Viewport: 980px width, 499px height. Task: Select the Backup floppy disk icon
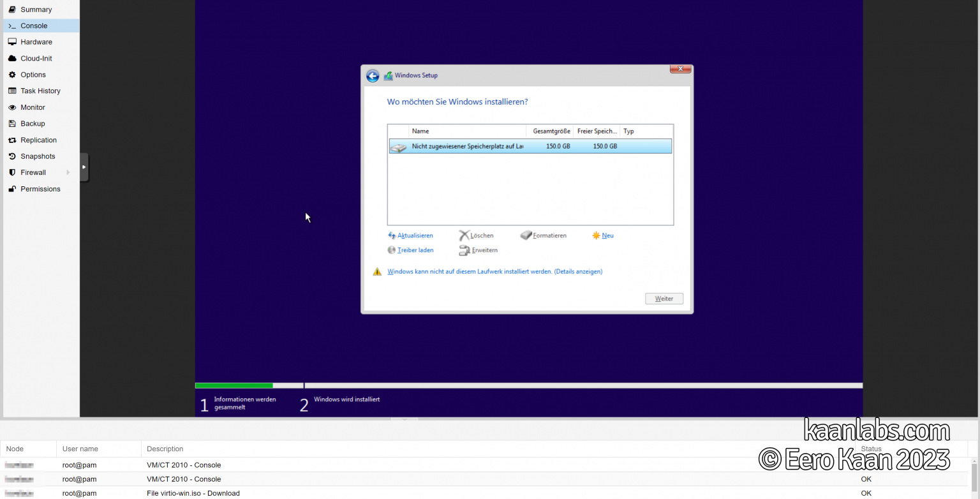click(12, 123)
